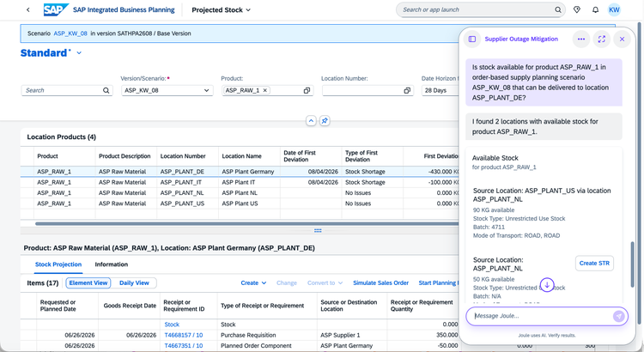
Task: Click Start Planning button
Action: pyautogui.click(x=438, y=283)
